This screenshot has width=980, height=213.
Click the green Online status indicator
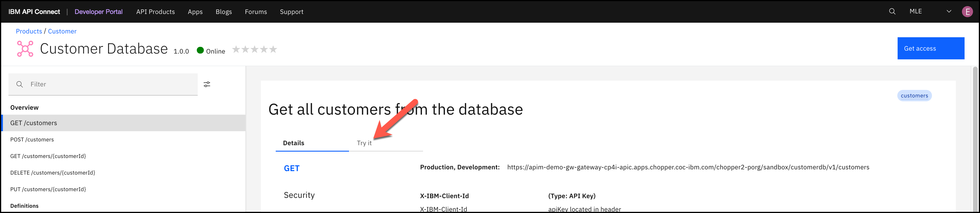coord(200,50)
